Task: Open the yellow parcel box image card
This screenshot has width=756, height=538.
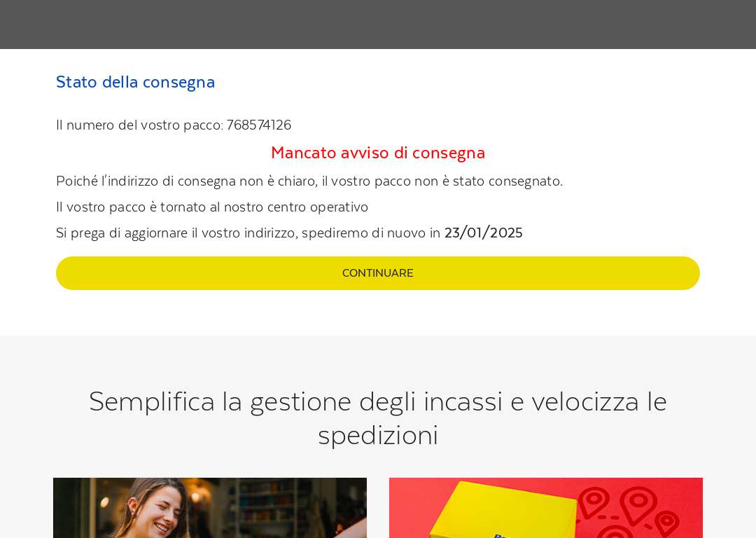Action: (546, 508)
